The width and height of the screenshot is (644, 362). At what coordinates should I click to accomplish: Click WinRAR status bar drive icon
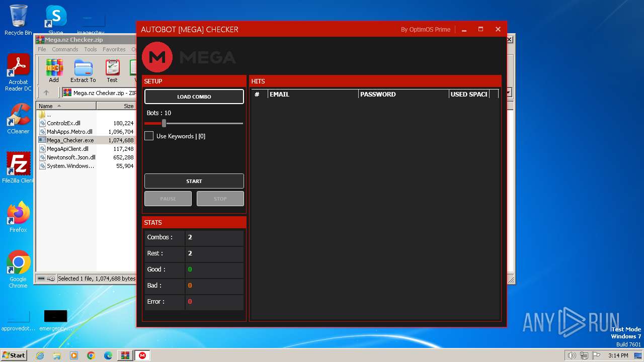click(x=41, y=279)
